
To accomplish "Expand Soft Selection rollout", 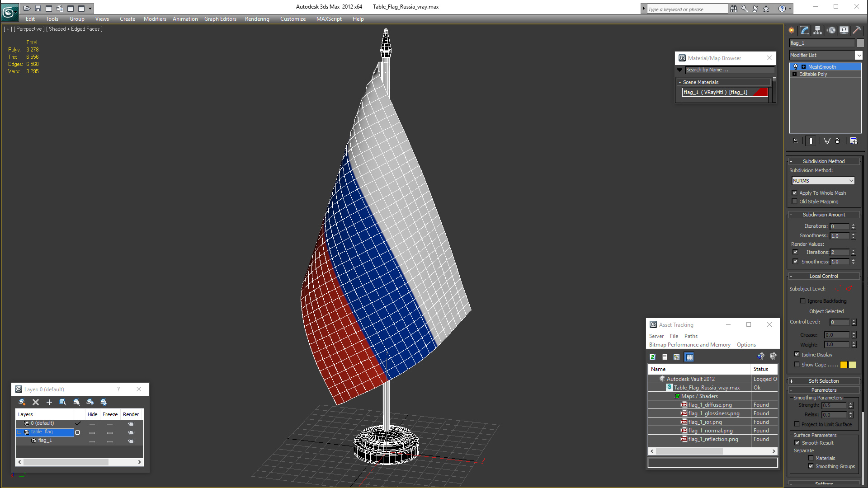I will [823, 381].
